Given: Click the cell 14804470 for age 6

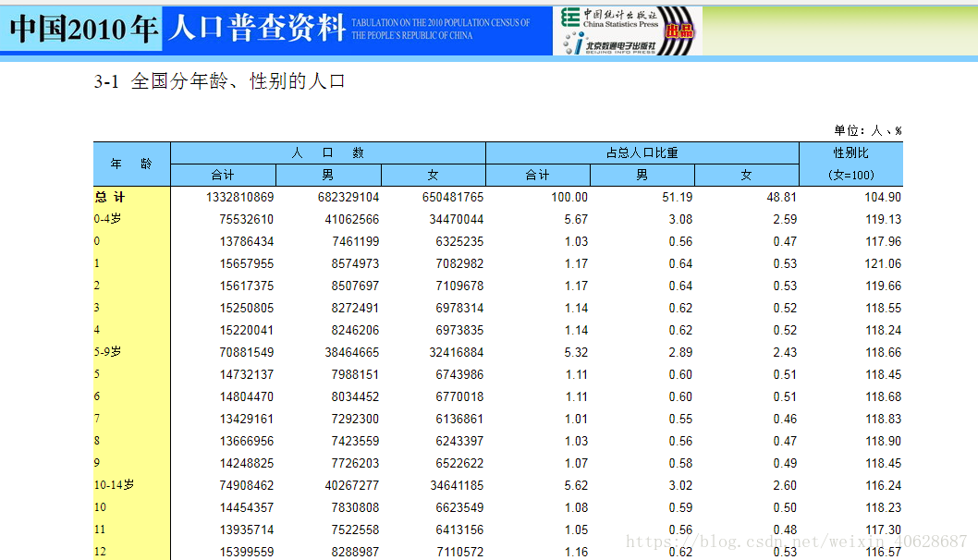Looking at the screenshot, I should 247,396.
